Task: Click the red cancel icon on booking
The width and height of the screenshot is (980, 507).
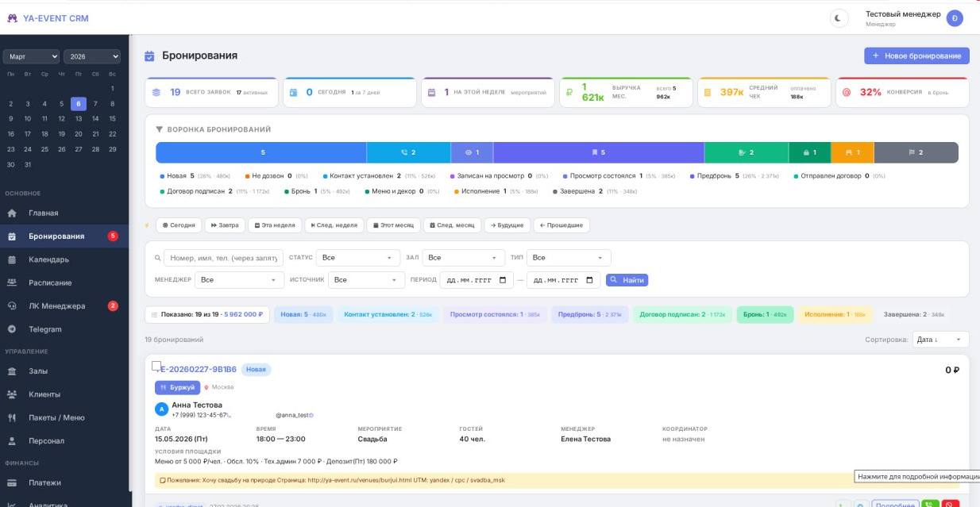Action: point(950,504)
